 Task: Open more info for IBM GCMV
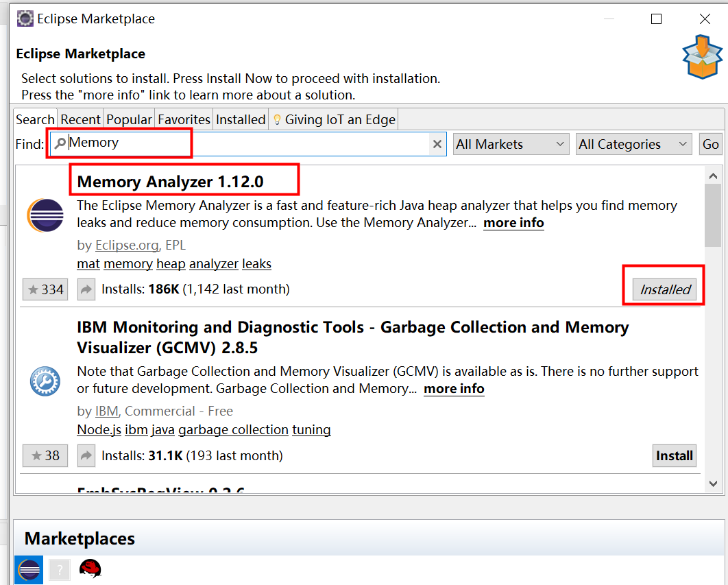coord(454,388)
